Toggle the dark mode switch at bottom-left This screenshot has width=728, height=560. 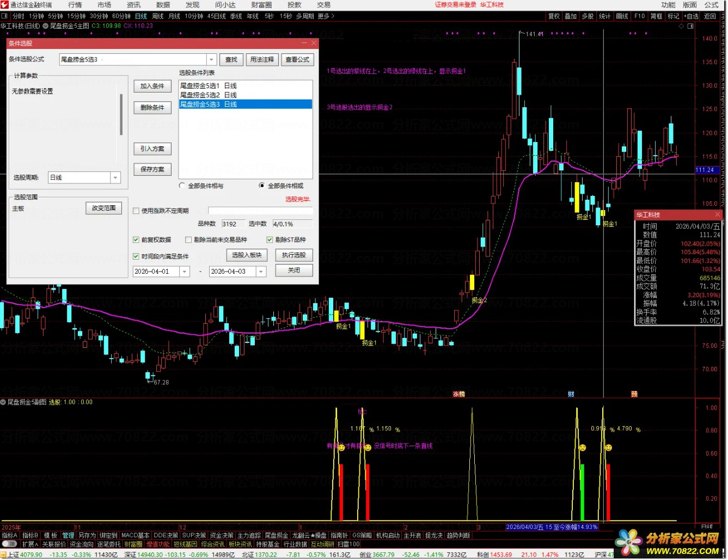click(x=9, y=544)
